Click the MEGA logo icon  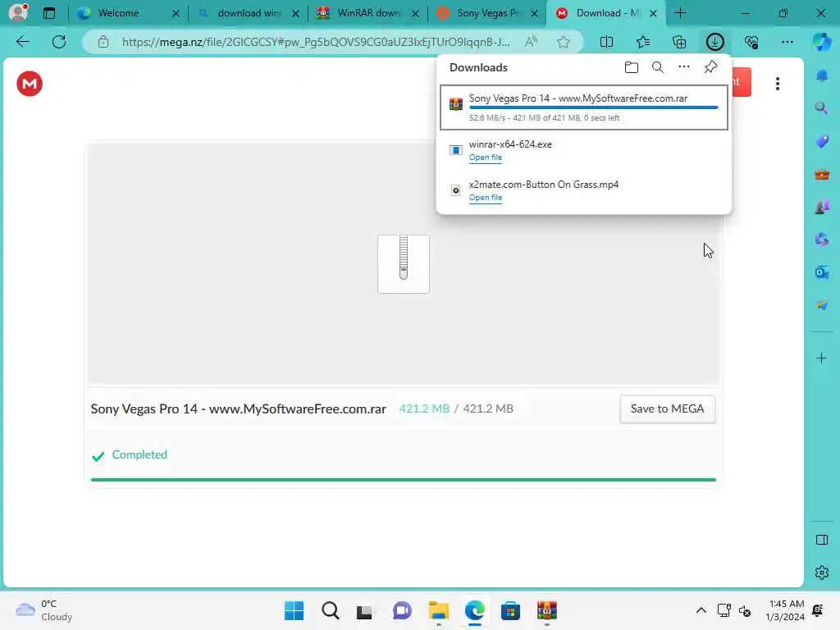(30, 84)
